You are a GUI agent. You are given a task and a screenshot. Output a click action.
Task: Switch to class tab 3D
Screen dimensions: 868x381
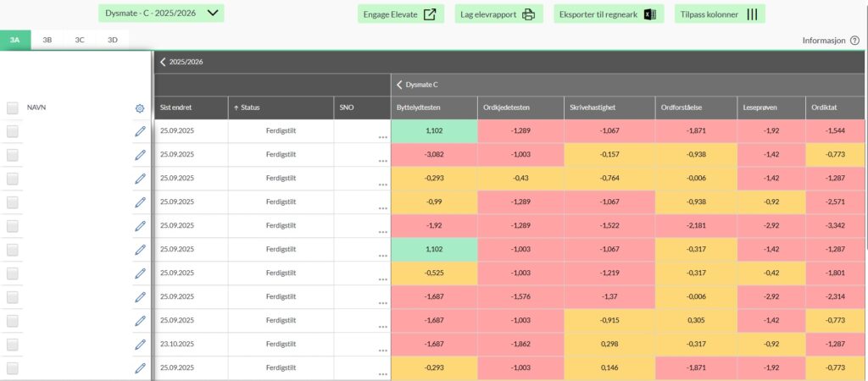click(x=113, y=40)
